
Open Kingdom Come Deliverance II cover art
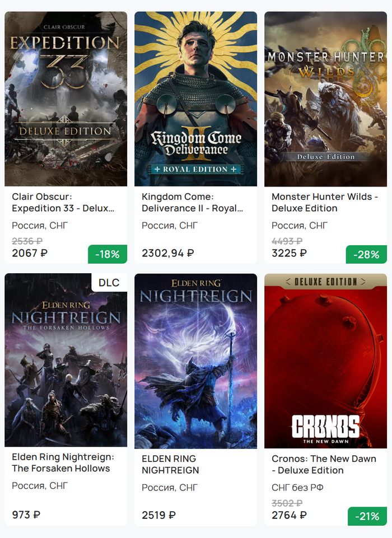[195, 99]
